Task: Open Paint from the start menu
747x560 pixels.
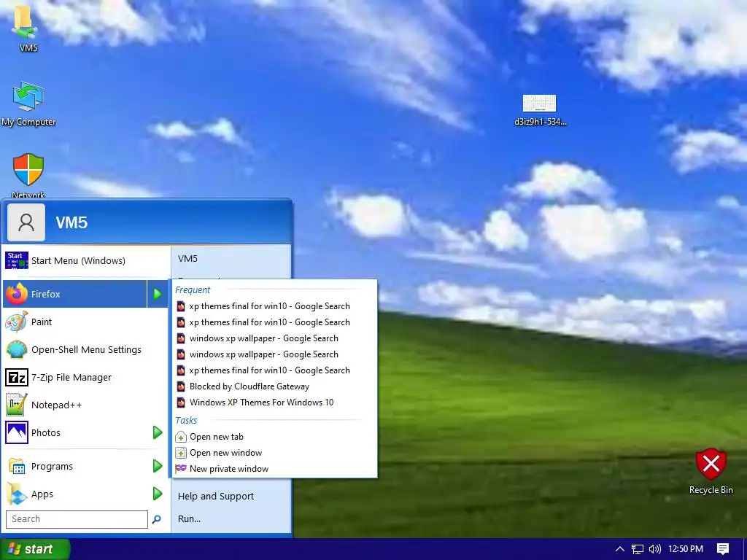Action: coord(86,322)
